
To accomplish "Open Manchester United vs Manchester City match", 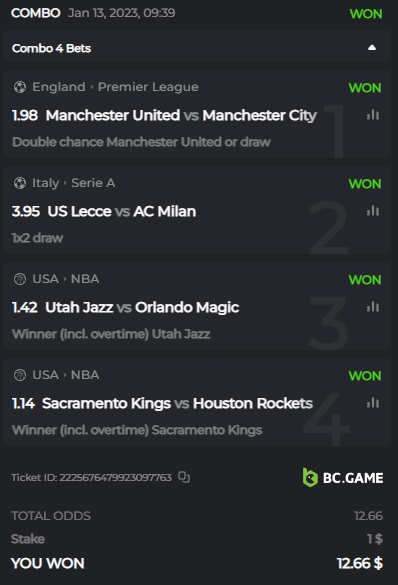I will coord(181,115).
